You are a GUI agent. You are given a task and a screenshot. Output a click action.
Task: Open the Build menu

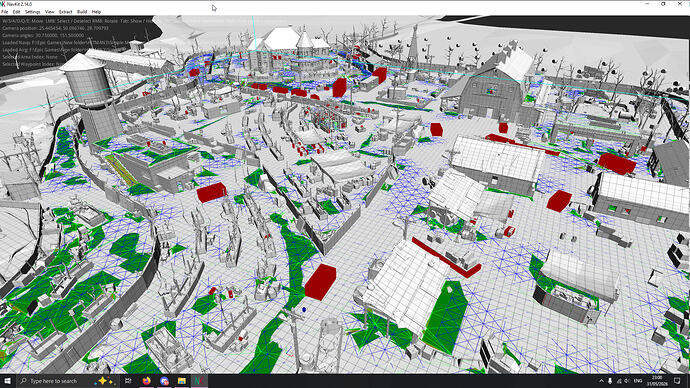tap(82, 12)
